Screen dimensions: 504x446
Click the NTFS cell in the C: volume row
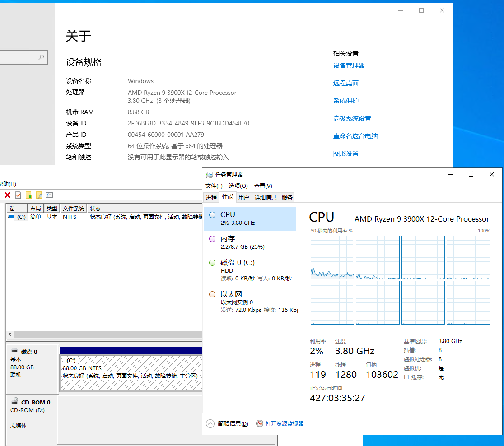pyautogui.click(x=70, y=217)
